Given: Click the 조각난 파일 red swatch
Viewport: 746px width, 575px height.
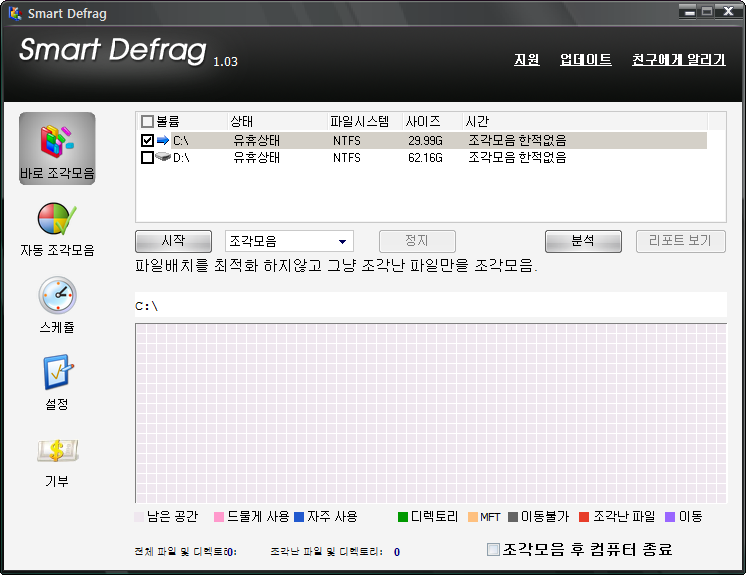Looking at the screenshot, I should click(584, 517).
